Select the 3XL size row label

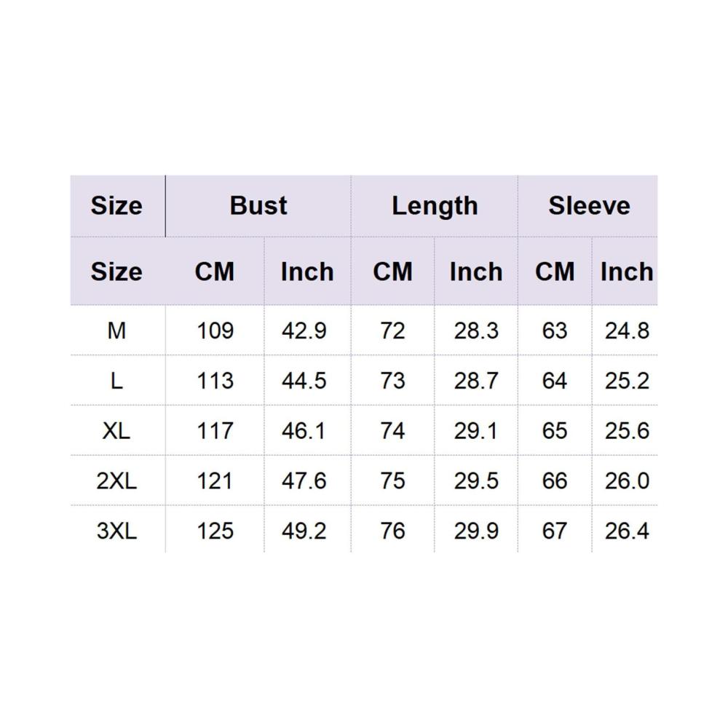click(x=116, y=531)
